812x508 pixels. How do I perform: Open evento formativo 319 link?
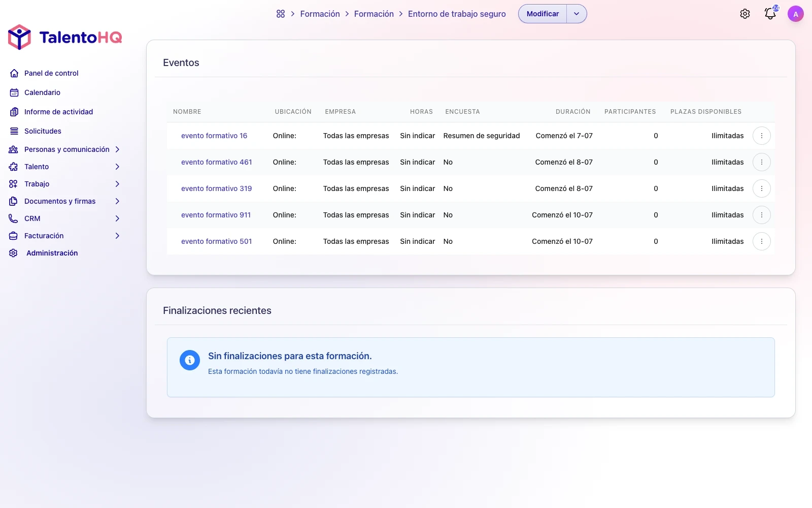point(217,188)
